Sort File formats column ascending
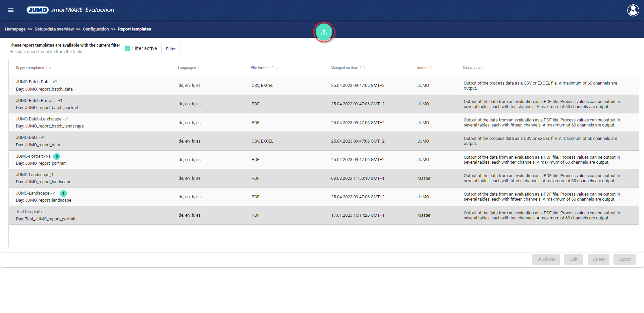The image size is (644, 313). tap(273, 67)
